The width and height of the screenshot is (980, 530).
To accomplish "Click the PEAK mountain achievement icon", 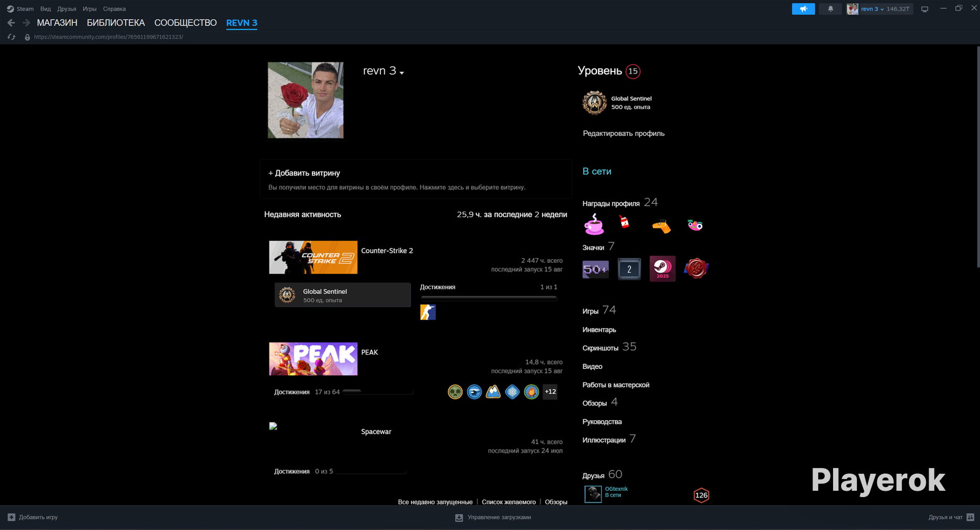I will tap(493, 392).
